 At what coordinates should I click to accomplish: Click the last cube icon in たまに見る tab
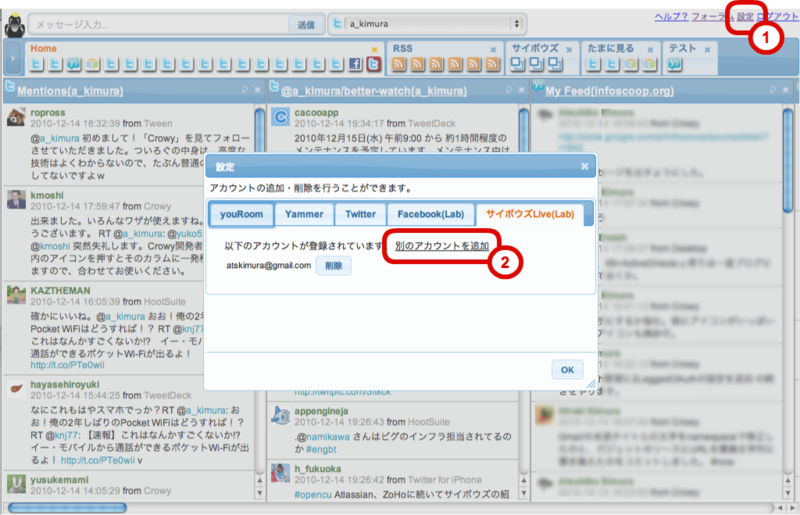point(649,64)
